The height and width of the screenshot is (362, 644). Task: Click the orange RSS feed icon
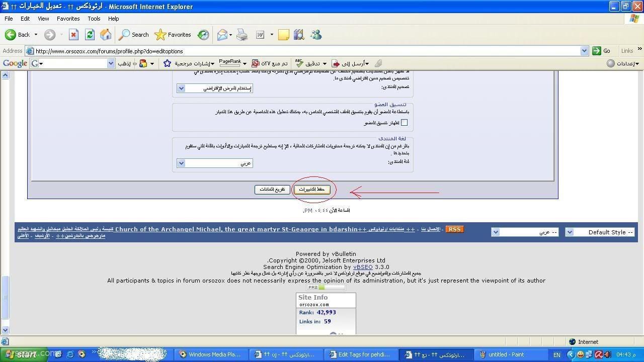coord(454,229)
